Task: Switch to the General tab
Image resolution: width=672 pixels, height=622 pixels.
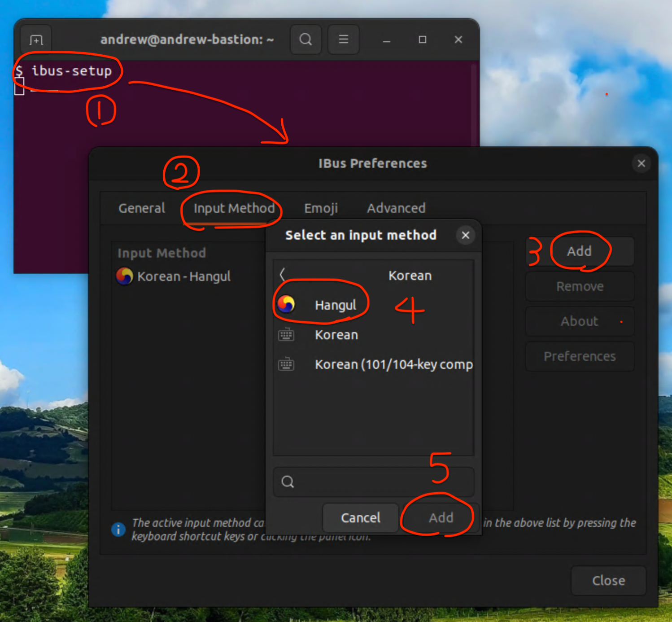Action: coord(142,208)
